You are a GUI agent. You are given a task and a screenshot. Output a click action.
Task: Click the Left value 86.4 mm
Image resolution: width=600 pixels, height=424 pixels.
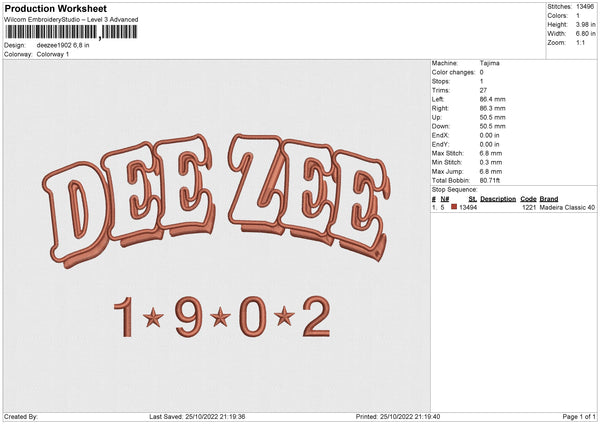(x=492, y=99)
